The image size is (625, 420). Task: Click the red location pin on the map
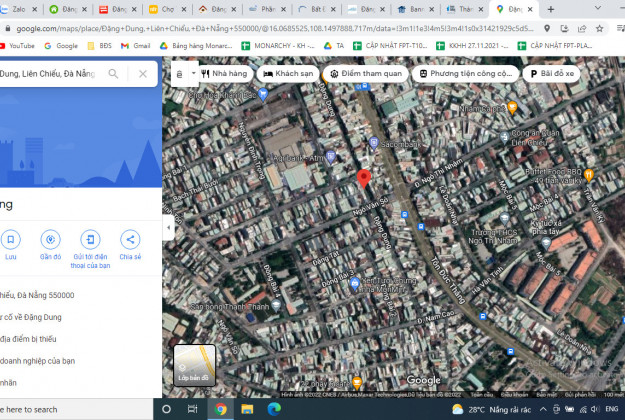pyautogui.click(x=364, y=178)
